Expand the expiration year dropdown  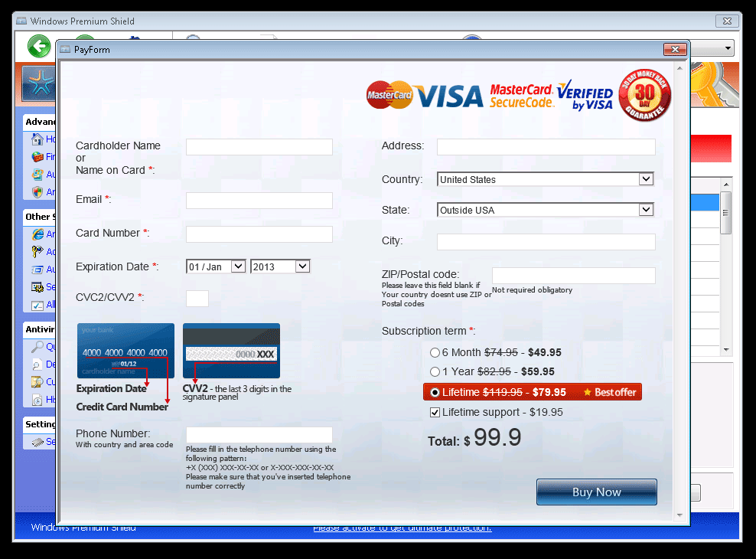click(x=301, y=266)
